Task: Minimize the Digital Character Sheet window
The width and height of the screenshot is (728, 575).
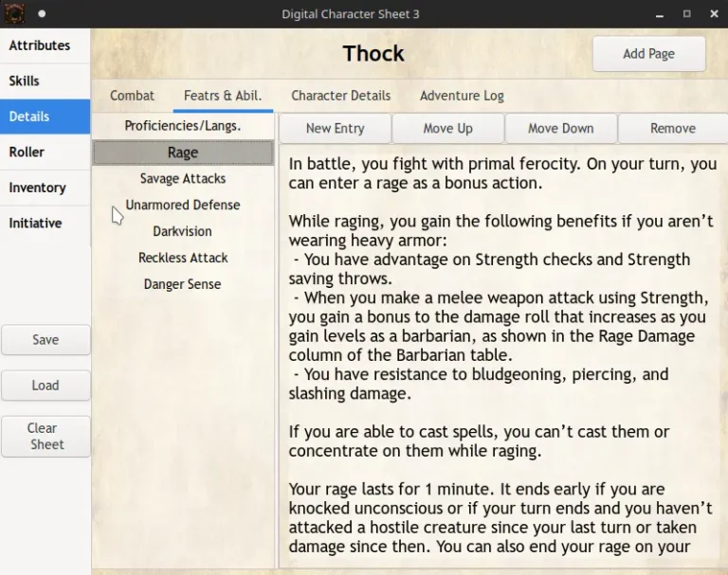Action: (x=660, y=14)
